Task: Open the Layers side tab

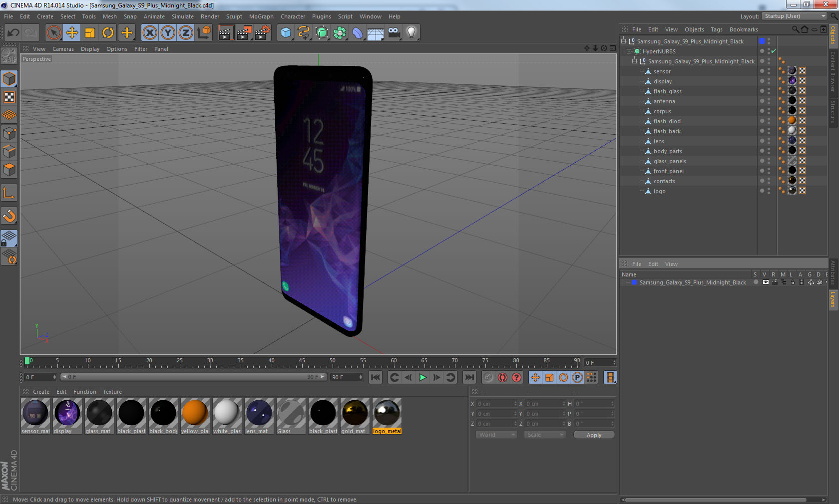Action: click(x=833, y=299)
